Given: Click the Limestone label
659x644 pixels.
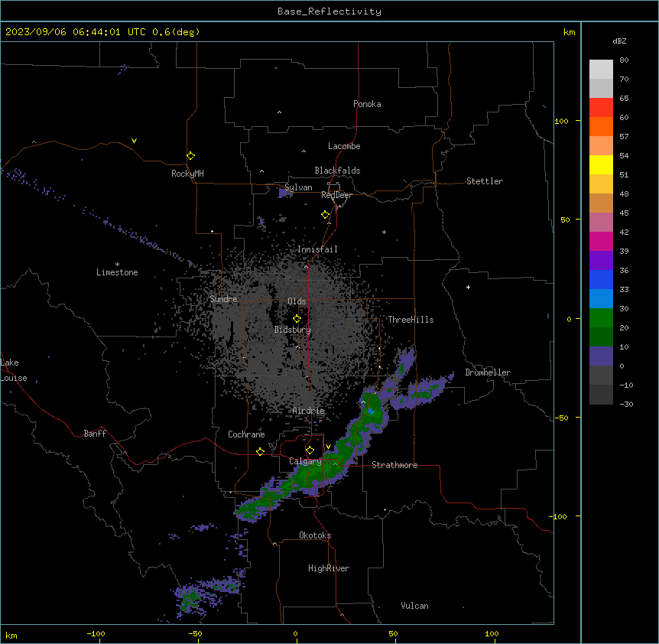Looking at the screenshot, I should pos(117,272).
